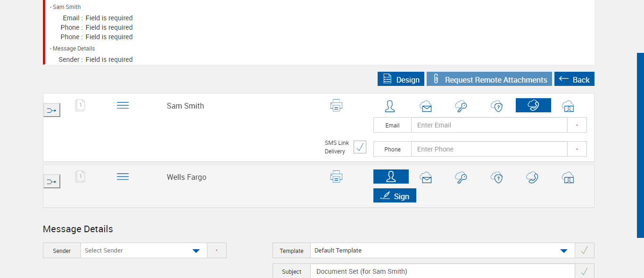
Task: Click the Sign button for Wells Fargo
Action: (x=395, y=196)
